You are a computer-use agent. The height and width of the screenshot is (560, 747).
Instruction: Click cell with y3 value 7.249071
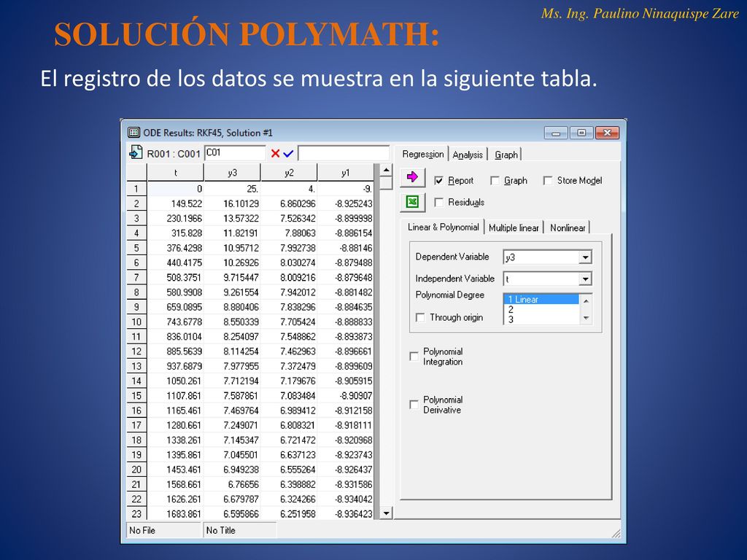(x=232, y=425)
